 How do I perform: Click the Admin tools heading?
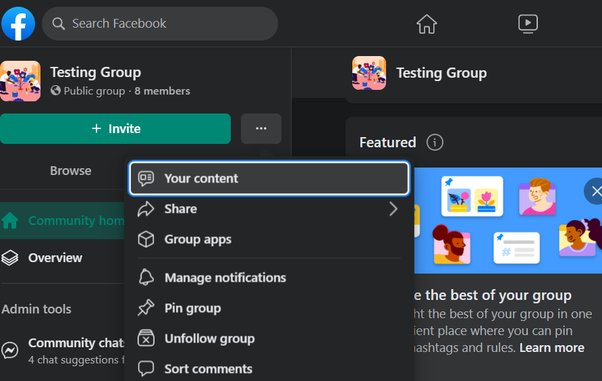point(36,309)
